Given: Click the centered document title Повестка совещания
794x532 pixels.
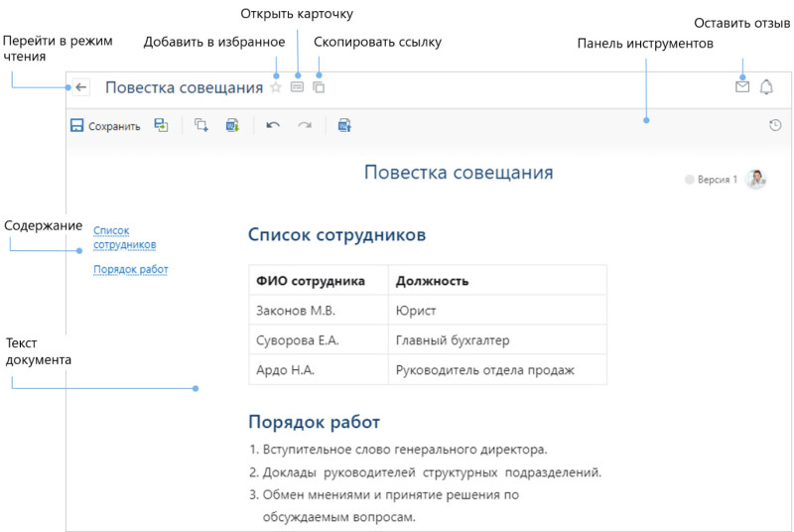Looking at the screenshot, I should pos(459,172).
